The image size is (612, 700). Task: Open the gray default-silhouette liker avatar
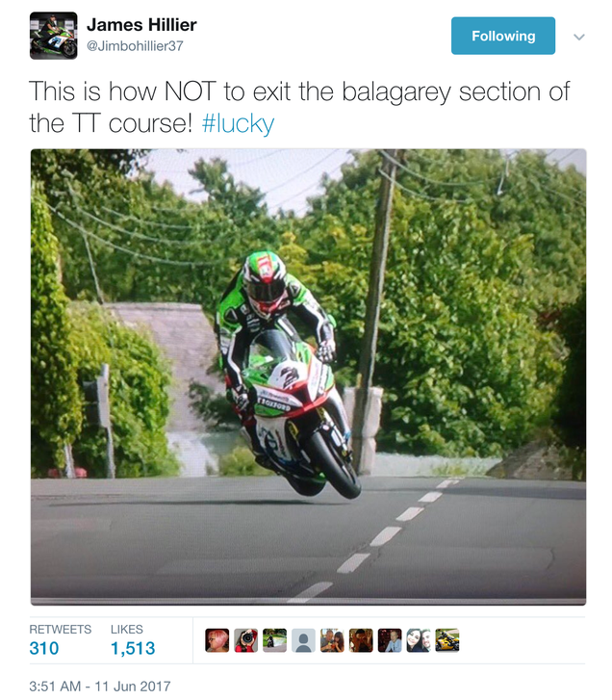pos(303,640)
